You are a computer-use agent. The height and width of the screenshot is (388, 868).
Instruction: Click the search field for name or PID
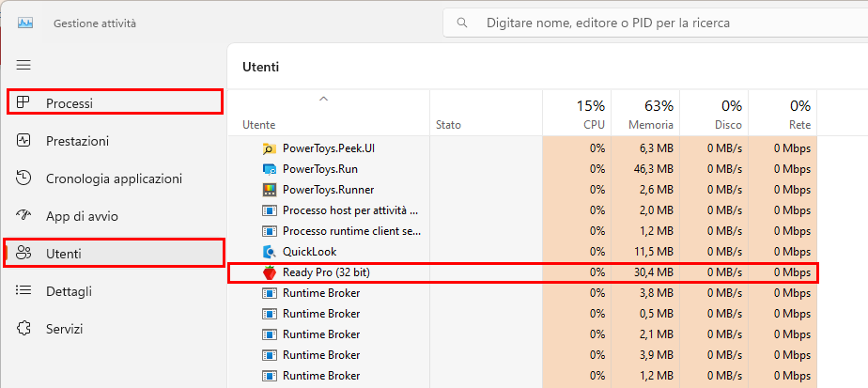(656, 23)
